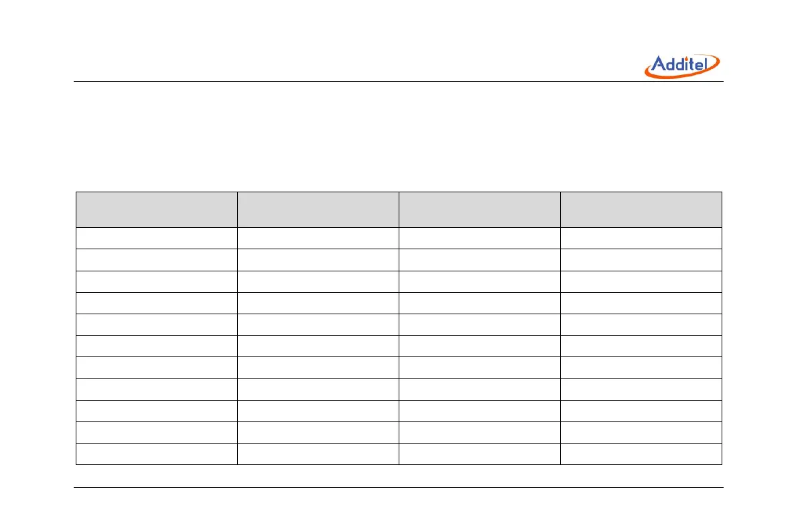Select the third column's gray header cell

click(479, 210)
